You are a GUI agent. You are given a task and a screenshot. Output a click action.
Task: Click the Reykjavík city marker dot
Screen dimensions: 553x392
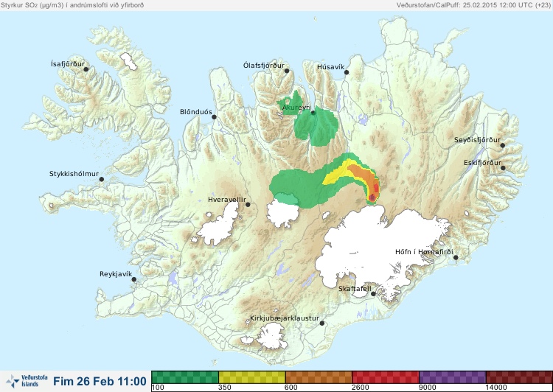pyautogui.click(x=134, y=279)
